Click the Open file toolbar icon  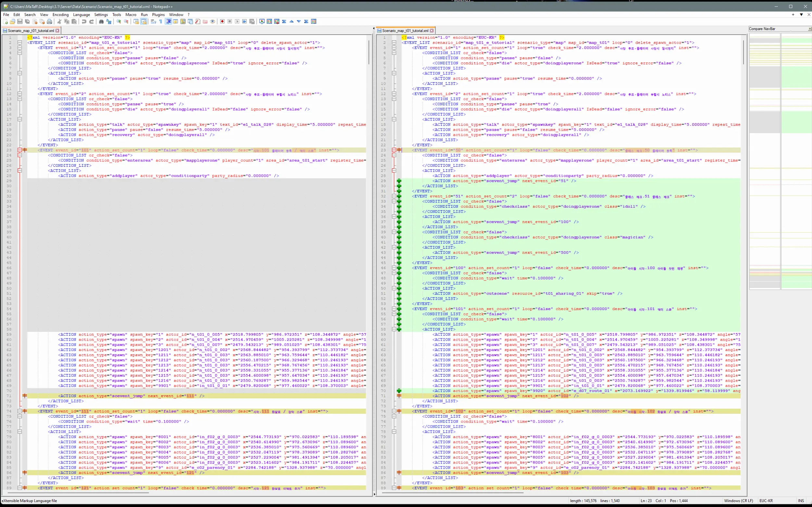[x=12, y=21]
